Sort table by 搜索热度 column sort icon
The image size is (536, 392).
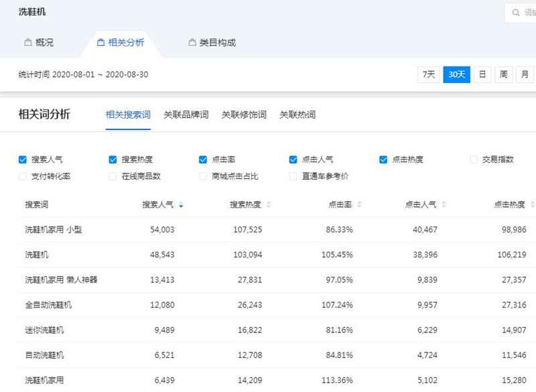[x=269, y=204]
